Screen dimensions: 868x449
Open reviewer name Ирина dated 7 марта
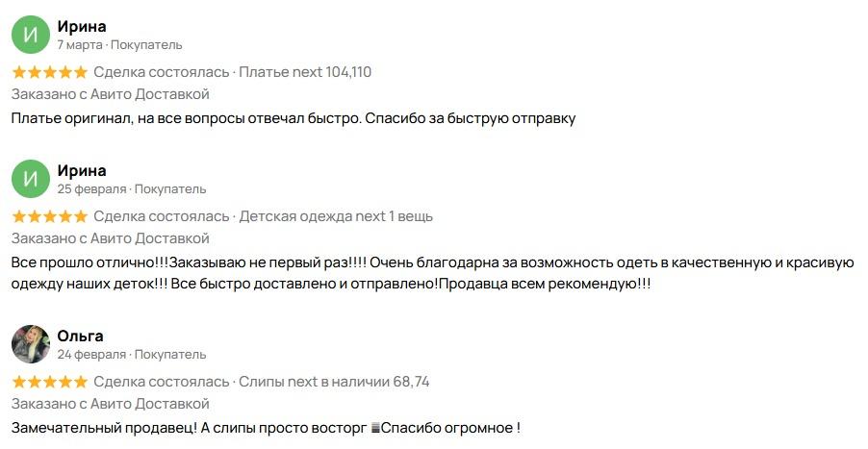82,26
